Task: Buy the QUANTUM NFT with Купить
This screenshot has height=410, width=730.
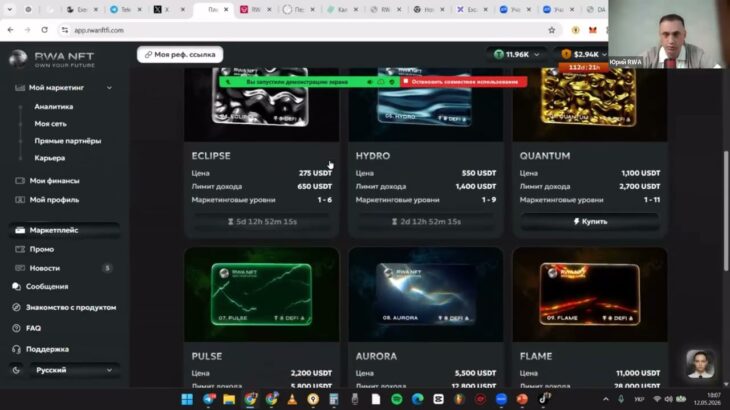Action: 590,222
